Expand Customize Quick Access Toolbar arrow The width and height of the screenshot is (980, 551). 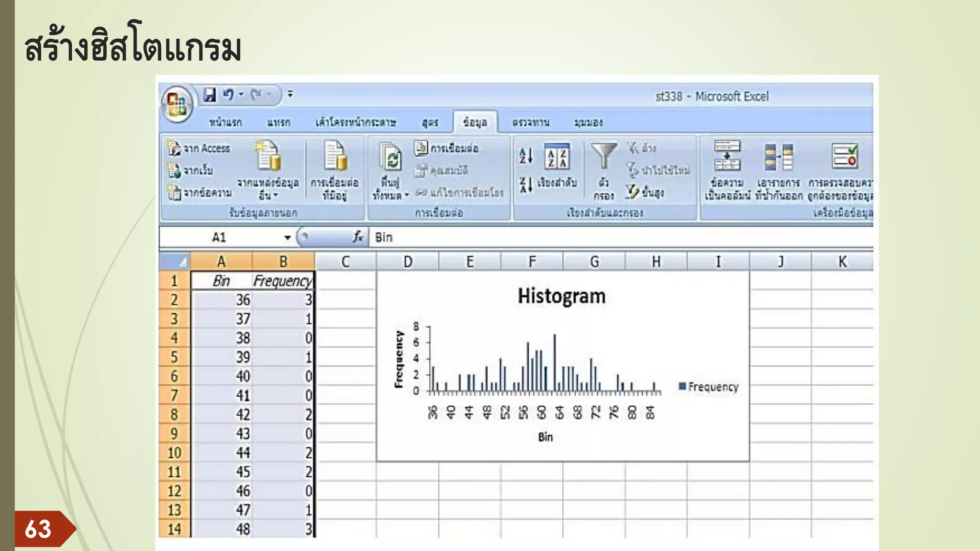(290, 94)
